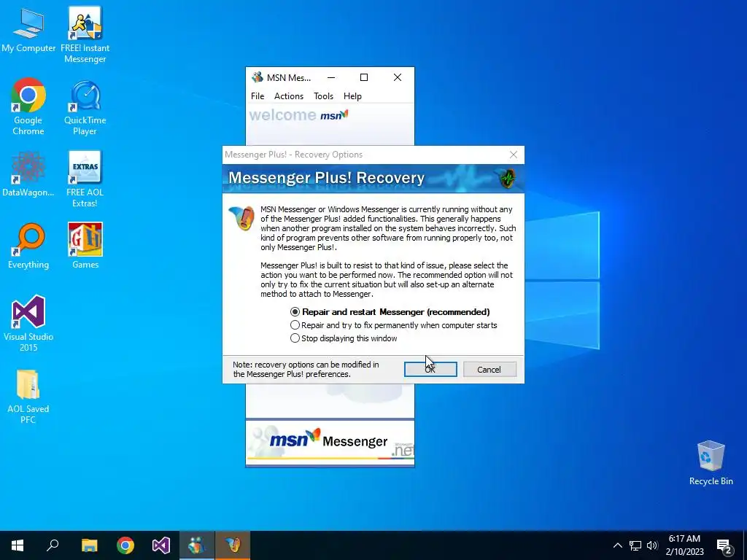The width and height of the screenshot is (747, 560).
Task: Close the MSN Messenger window
Action: tap(398, 77)
